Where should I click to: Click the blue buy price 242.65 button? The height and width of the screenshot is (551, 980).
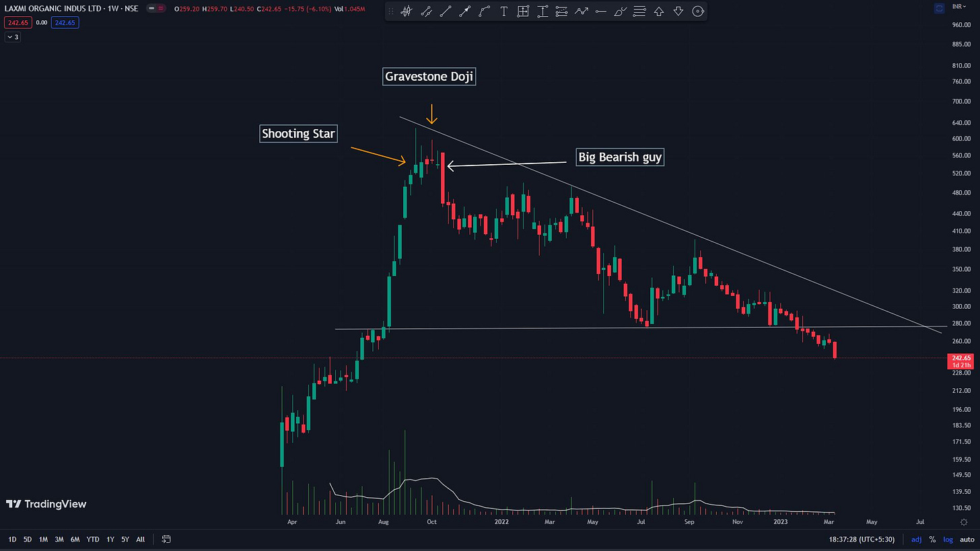click(x=65, y=23)
